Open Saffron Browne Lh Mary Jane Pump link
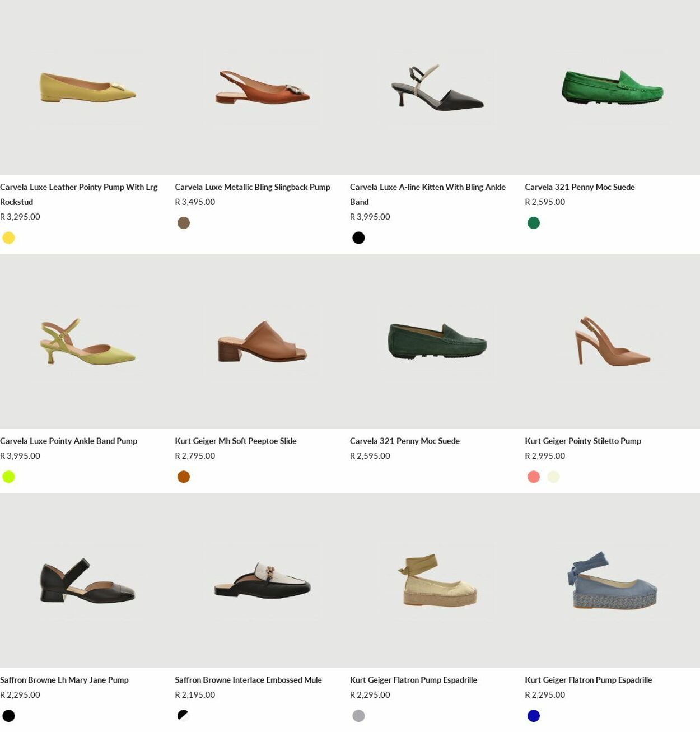The image size is (700, 732). [x=64, y=680]
